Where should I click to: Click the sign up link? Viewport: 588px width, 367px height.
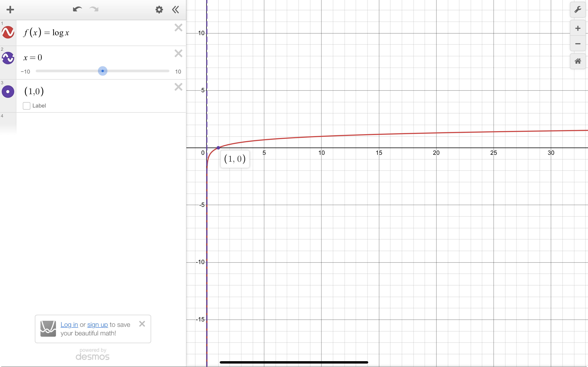pos(97,324)
